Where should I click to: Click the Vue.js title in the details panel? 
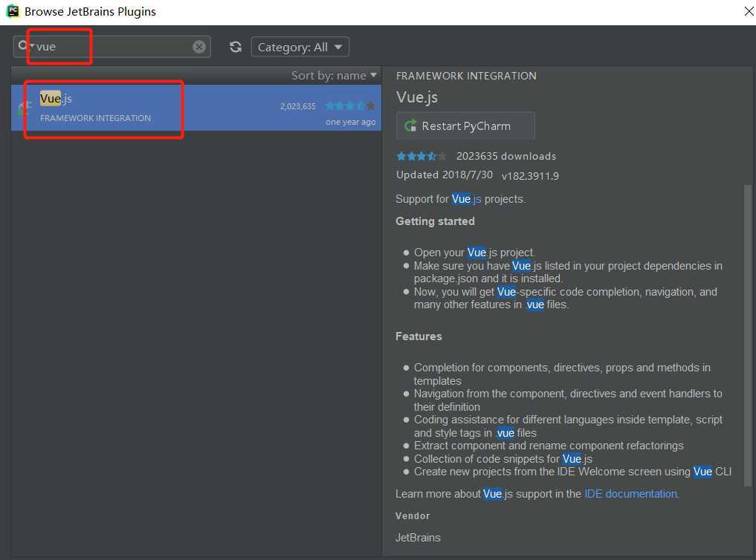(417, 97)
